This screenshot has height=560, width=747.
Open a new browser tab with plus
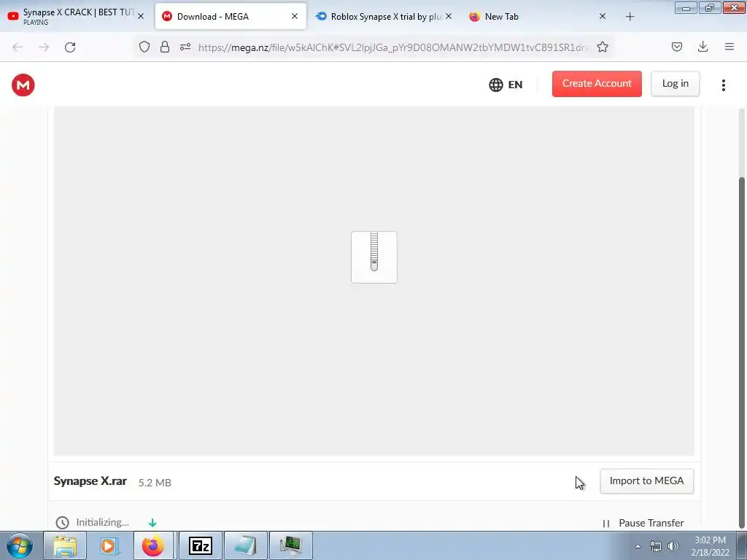630,17
